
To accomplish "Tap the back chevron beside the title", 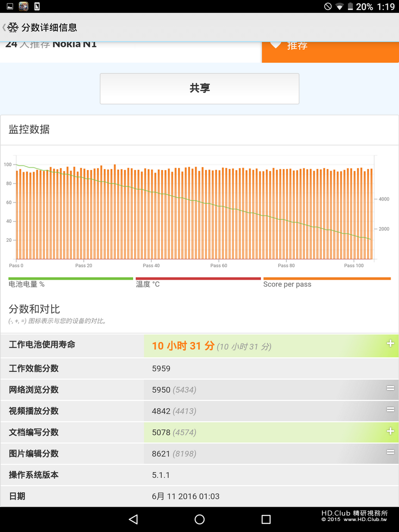I will tap(3, 27).
